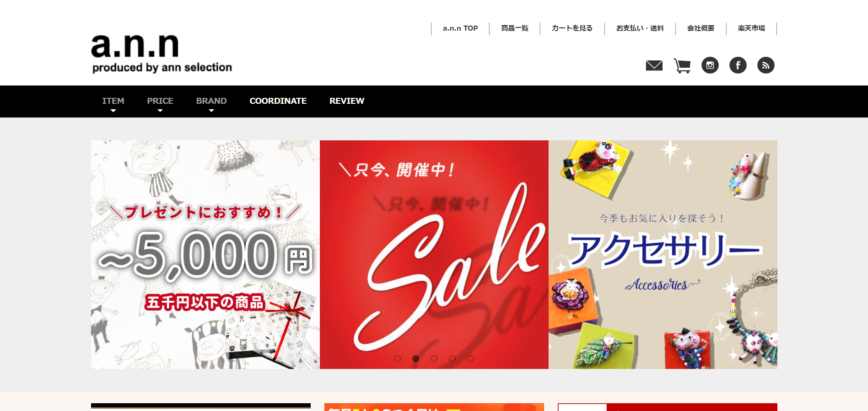Select the active second carousel dot
The image size is (868, 411).
pyautogui.click(x=415, y=358)
